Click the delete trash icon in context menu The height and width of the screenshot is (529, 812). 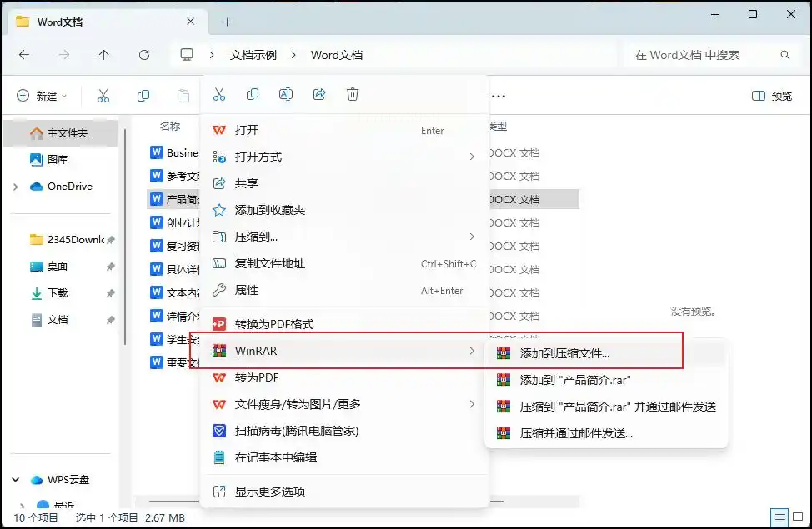(353, 94)
